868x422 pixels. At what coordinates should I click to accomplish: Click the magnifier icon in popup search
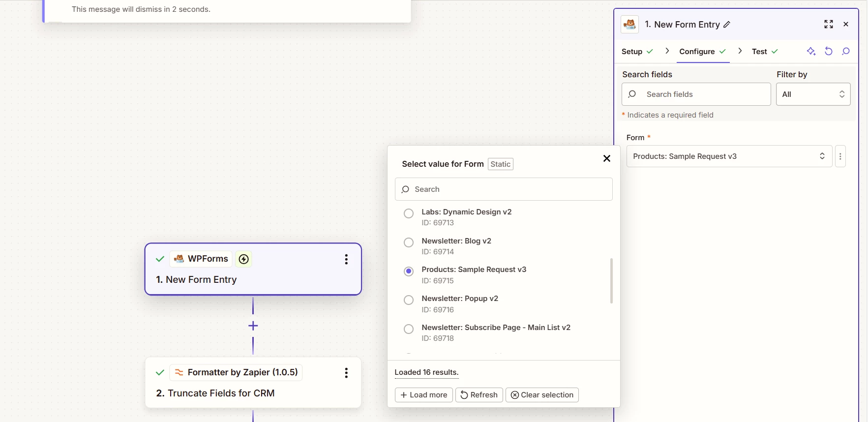405,189
